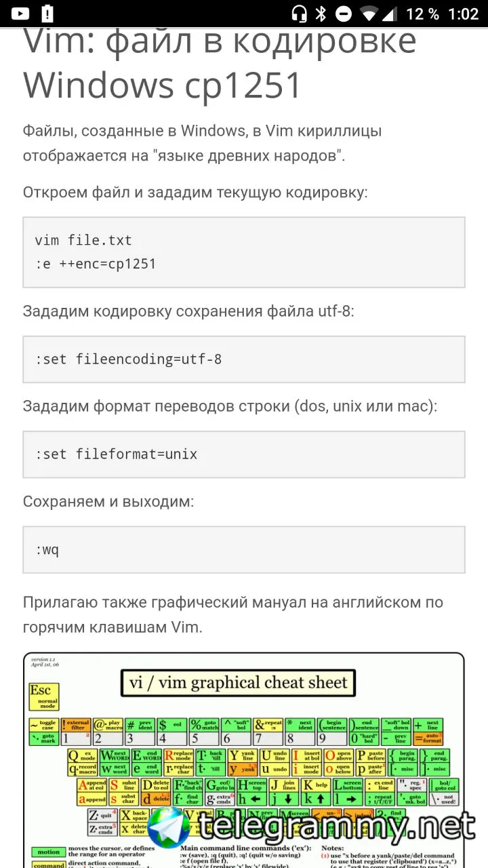Tap the 1:02 status bar clock
This screenshot has width=488, height=868.
coord(464,14)
